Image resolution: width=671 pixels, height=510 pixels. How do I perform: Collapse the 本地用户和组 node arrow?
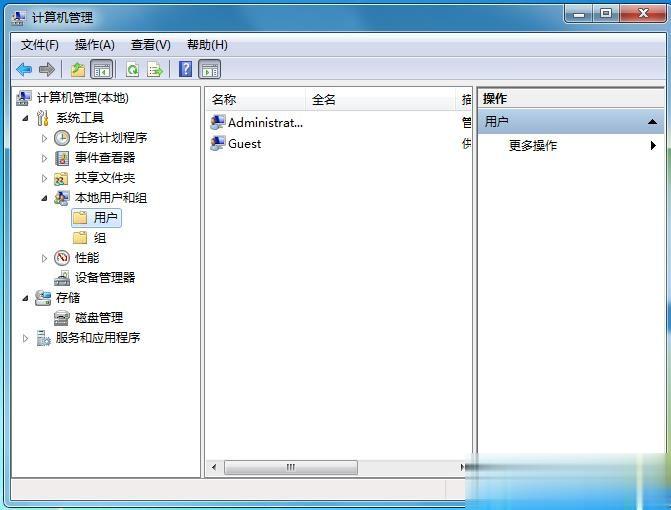45,198
